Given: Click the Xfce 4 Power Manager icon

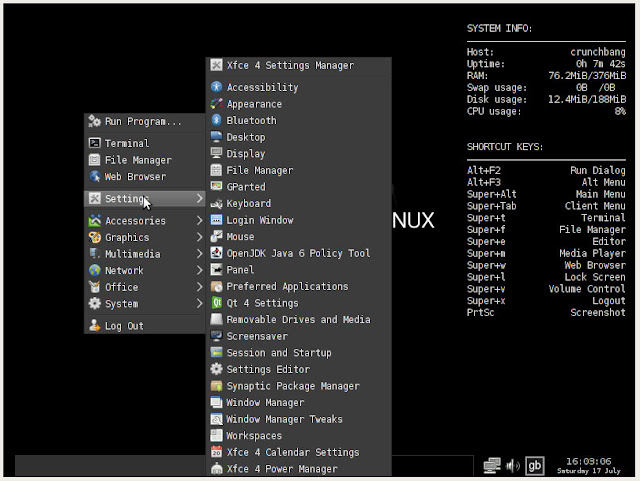Looking at the screenshot, I should [x=216, y=469].
